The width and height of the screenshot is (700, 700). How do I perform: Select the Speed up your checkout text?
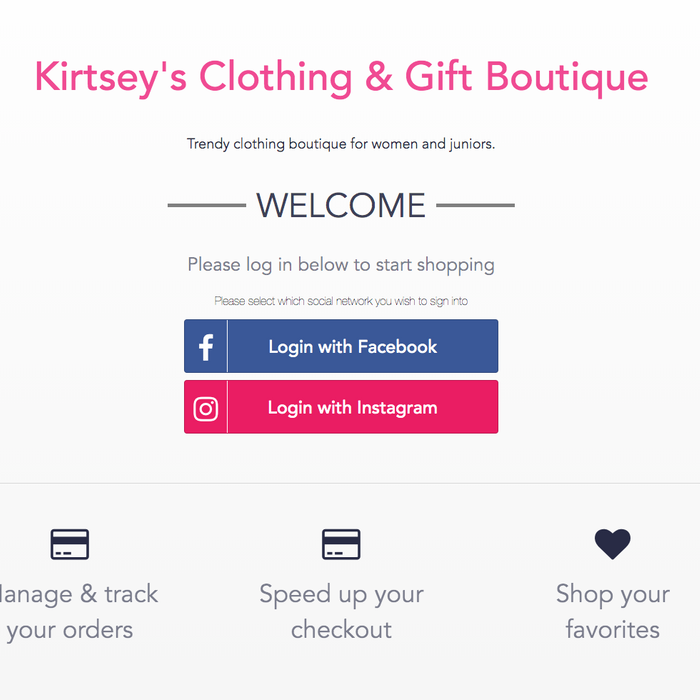pyautogui.click(x=341, y=612)
